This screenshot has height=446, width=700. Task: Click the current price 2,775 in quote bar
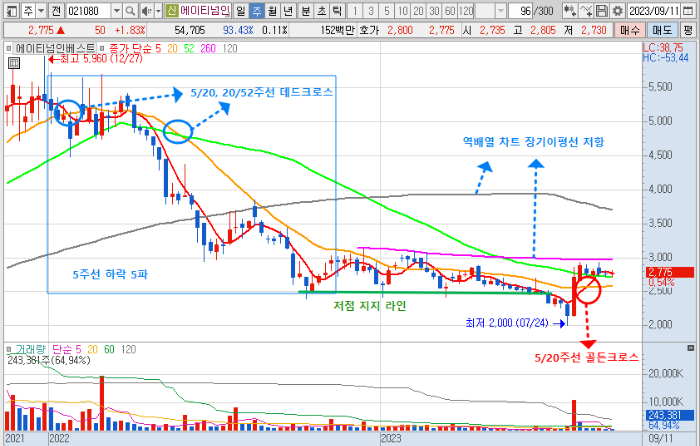coord(41,30)
